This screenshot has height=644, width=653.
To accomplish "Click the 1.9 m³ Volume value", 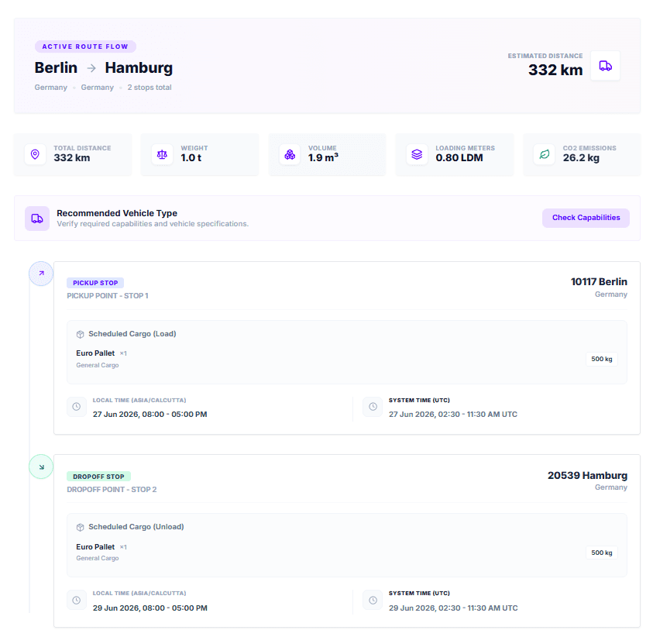I will point(323,158).
